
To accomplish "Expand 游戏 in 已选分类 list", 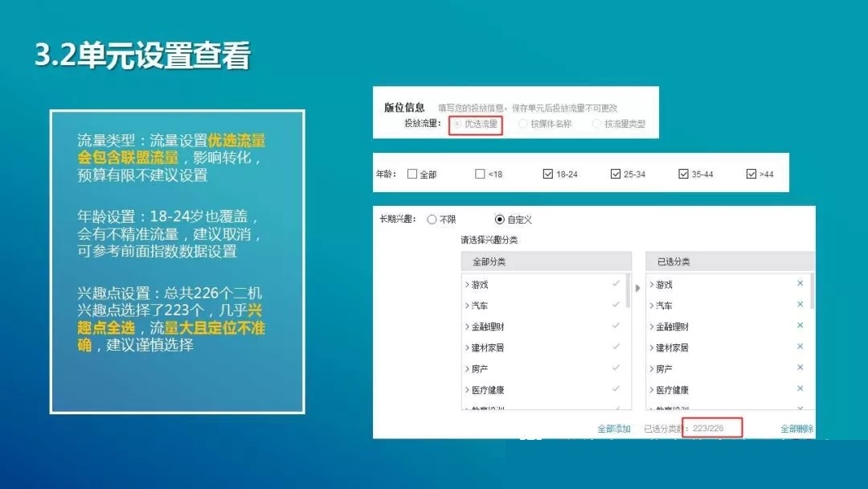I will pos(652,285).
